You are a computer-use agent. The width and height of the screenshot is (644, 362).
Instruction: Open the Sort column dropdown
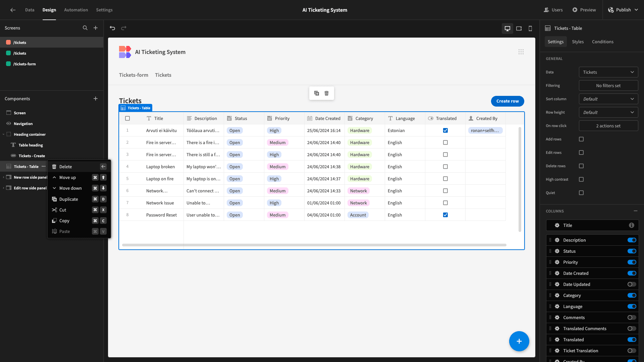pos(608,99)
